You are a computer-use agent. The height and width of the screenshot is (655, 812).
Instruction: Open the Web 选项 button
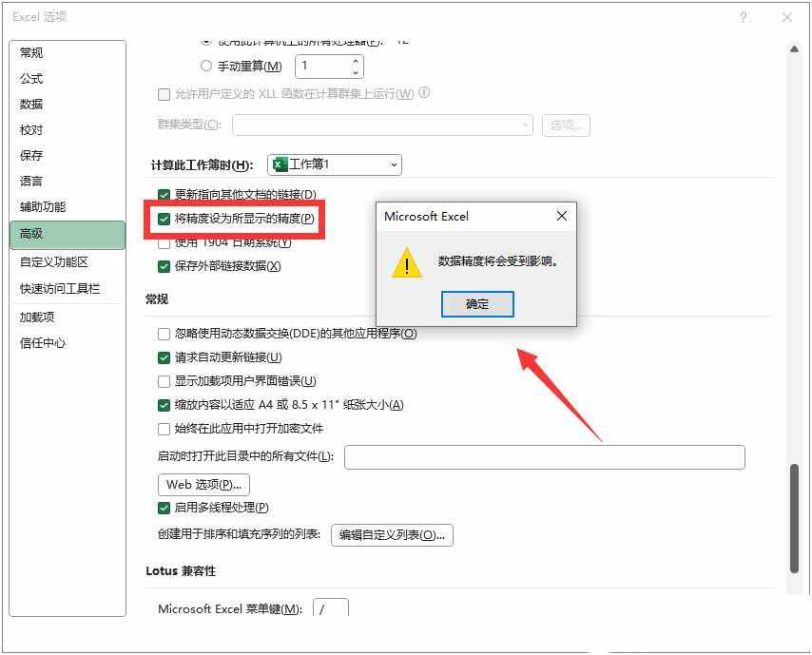(x=203, y=485)
